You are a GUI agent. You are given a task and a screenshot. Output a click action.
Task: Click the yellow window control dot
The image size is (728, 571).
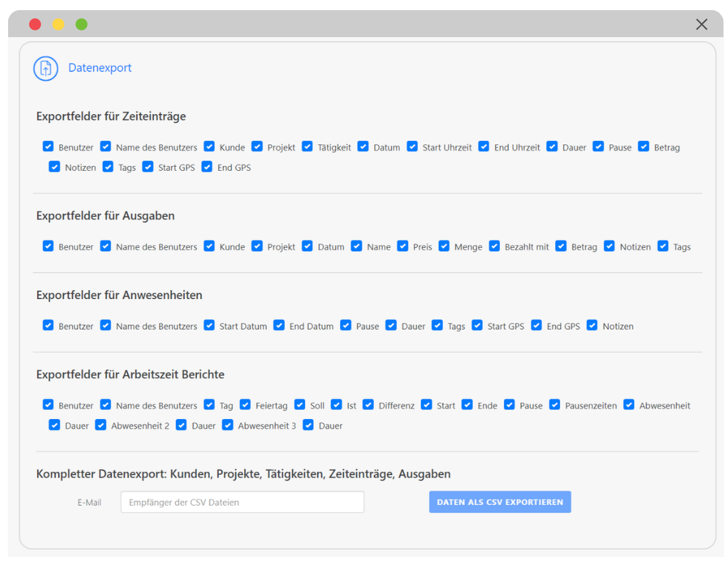[x=59, y=25]
